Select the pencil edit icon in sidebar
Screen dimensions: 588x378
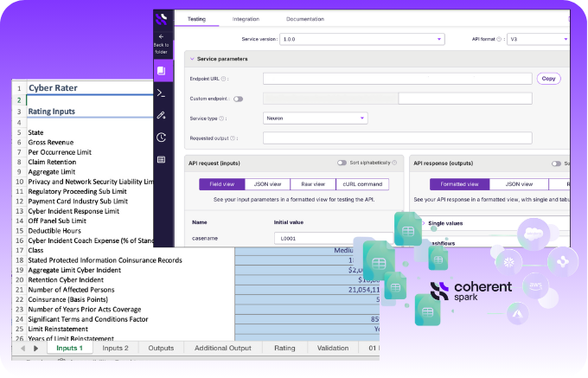(x=162, y=114)
